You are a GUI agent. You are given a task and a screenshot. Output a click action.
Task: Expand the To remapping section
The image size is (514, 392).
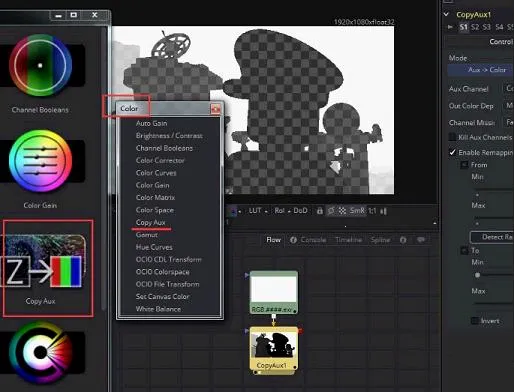(x=464, y=250)
